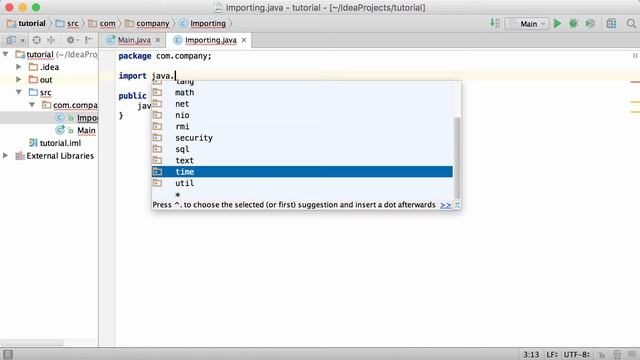Click Importing breadcrumb in navigation bar

pyautogui.click(x=203, y=24)
